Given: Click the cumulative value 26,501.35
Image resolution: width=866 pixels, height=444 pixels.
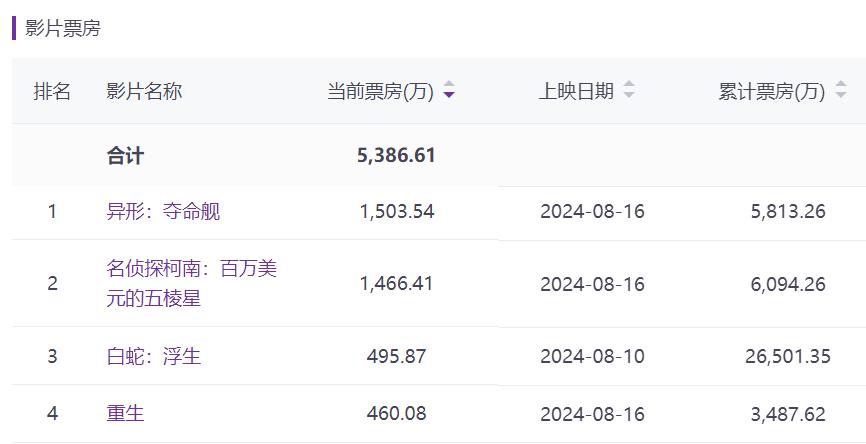Looking at the screenshot, I should (x=788, y=356).
